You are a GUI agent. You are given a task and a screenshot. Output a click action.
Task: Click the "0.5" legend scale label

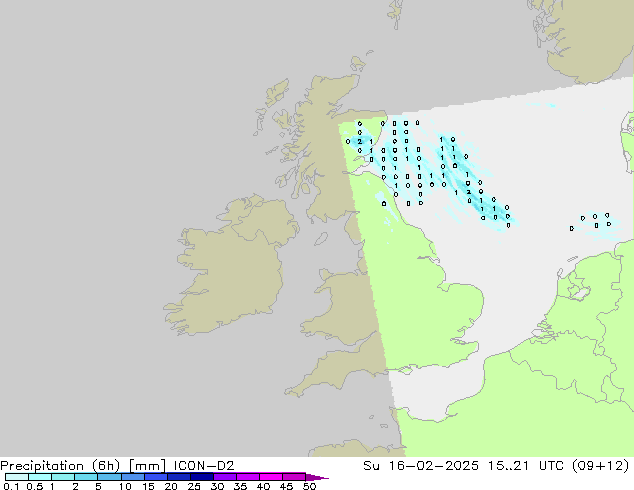tap(34, 486)
